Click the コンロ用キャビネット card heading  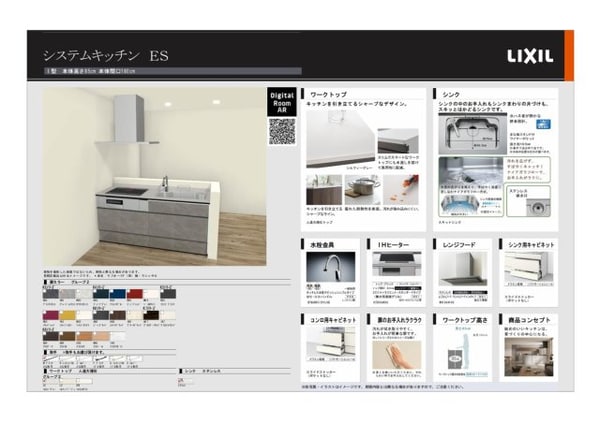point(333,320)
